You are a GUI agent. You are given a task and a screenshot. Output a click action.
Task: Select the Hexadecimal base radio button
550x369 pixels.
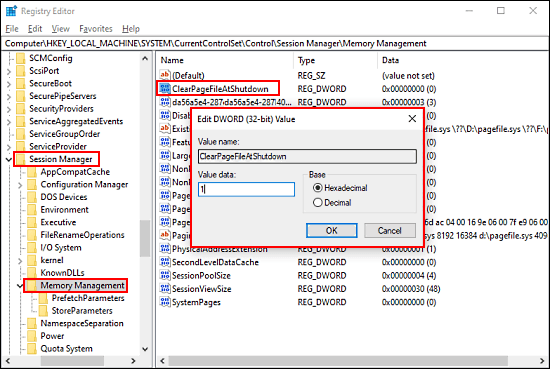tap(317, 188)
